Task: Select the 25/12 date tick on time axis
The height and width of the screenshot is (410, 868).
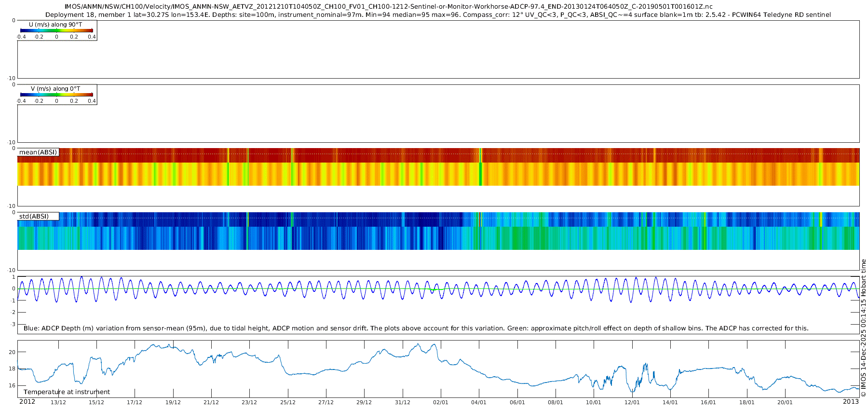Action: [288, 403]
